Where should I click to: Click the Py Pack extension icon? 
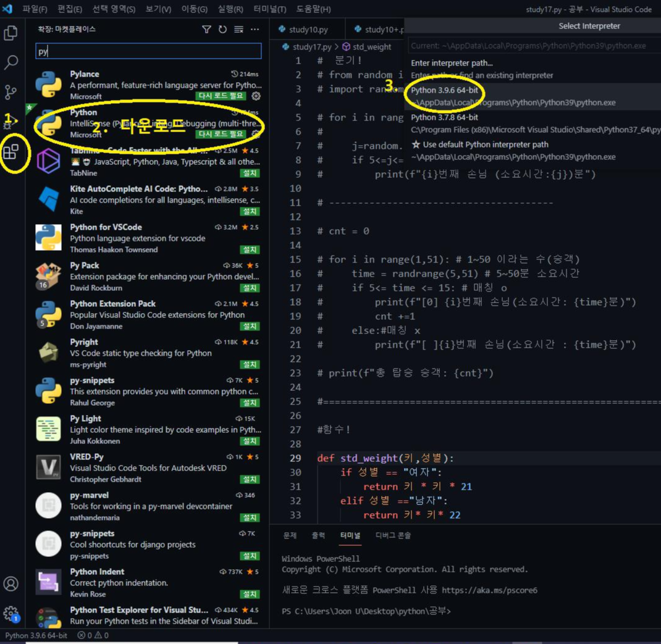(x=48, y=275)
